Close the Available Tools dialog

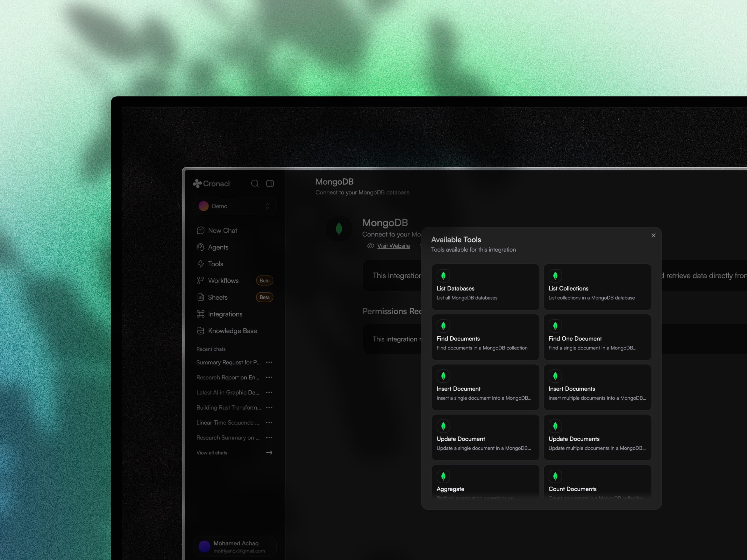point(653,236)
